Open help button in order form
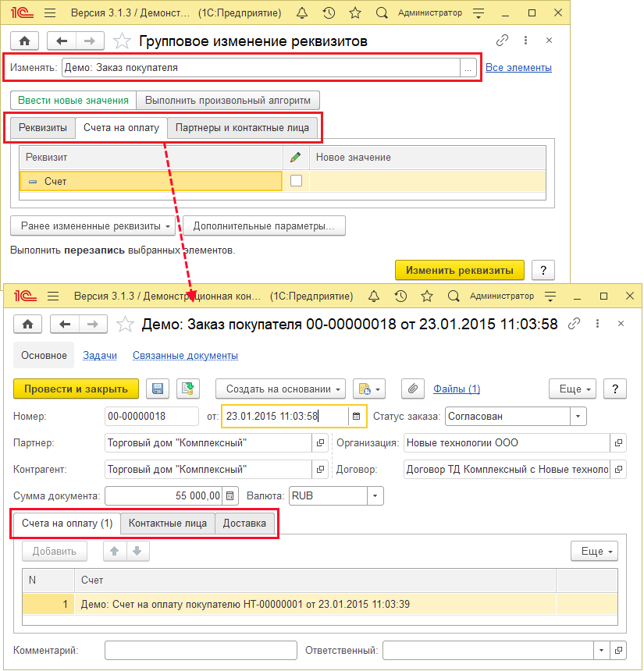This screenshot has height=671, width=644. (x=615, y=389)
